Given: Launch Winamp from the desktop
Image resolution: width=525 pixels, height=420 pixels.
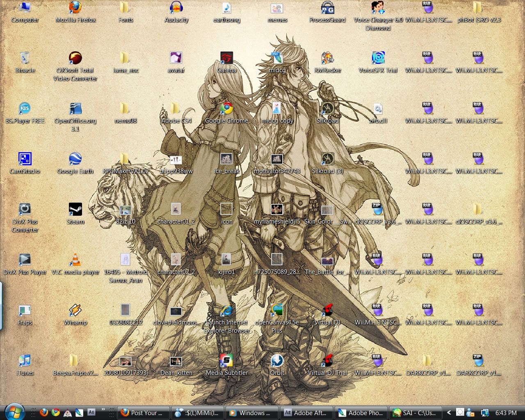Looking at the screenshot, I should tap(75, 315).
